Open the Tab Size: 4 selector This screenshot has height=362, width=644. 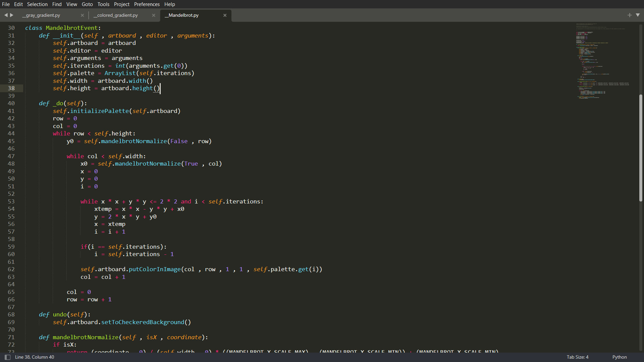(x=577, y=357)
